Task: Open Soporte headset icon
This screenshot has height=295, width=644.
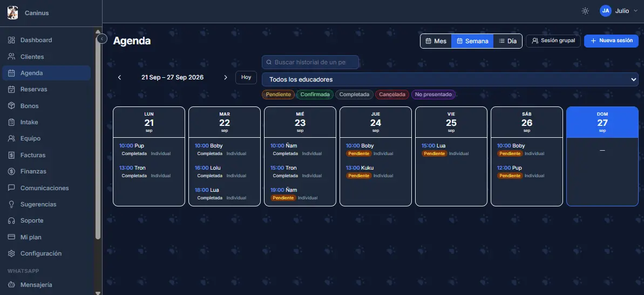Action: click(11, 220)
